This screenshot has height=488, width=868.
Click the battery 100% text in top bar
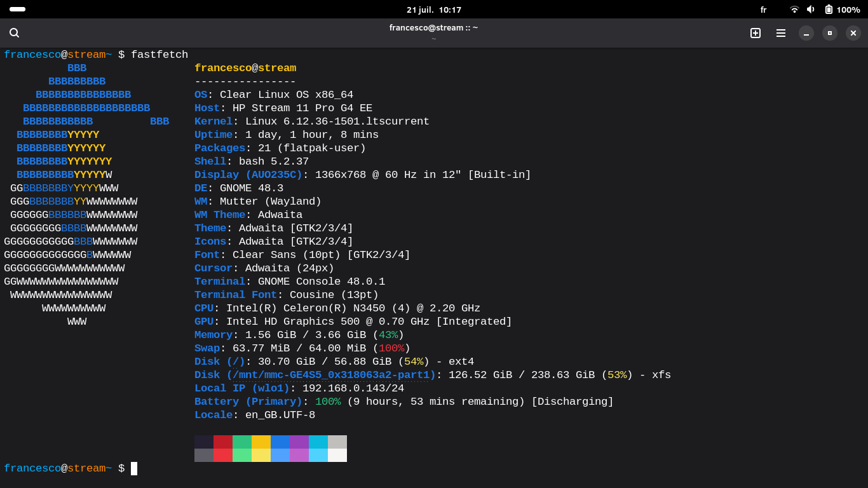848,10
